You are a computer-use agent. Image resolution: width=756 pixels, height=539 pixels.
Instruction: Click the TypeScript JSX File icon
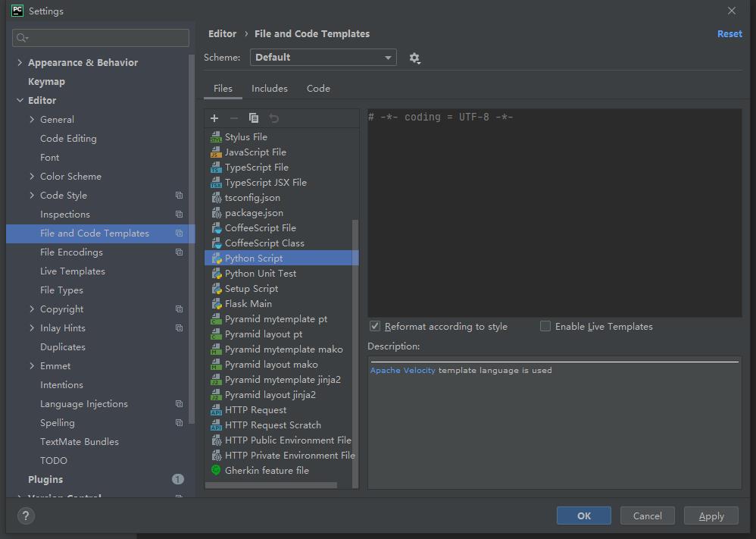click(216, 183)
